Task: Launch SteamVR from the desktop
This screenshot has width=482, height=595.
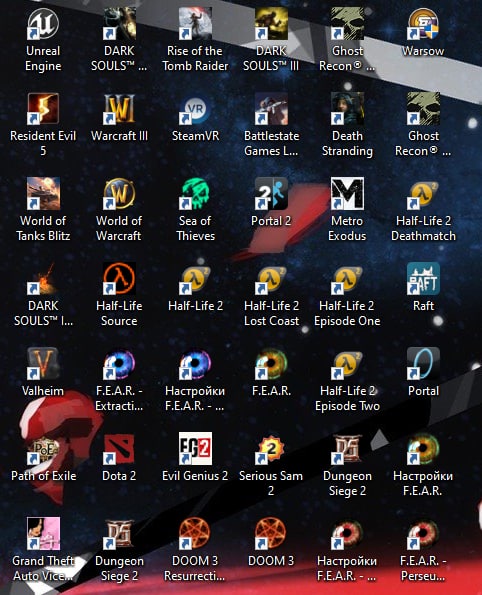Action: coord(195,109)
